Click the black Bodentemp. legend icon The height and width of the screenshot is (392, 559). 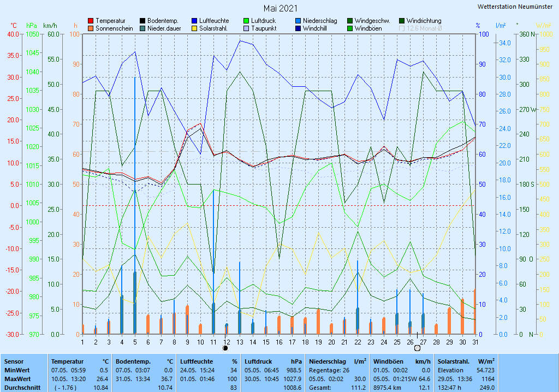pyautogui.click(x=142, y=21)
